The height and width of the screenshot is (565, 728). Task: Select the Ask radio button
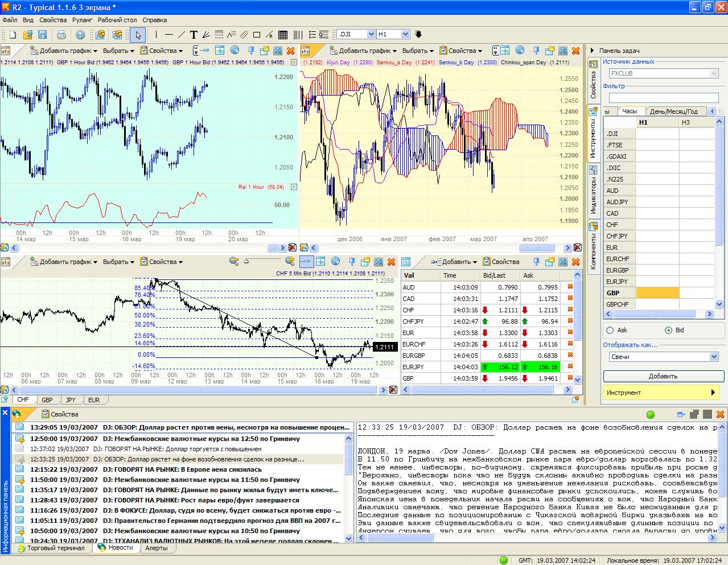pyautogui.click(x=610, y=330)
